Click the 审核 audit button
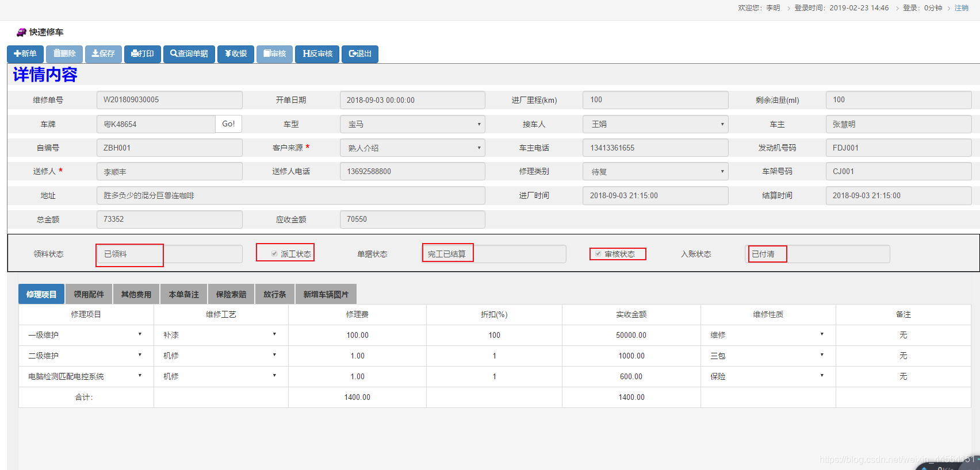 click(x=275, y=53)
